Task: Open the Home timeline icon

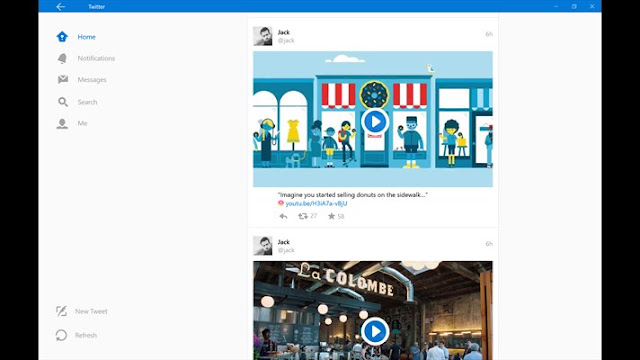Action: click(x=62, y=37)
